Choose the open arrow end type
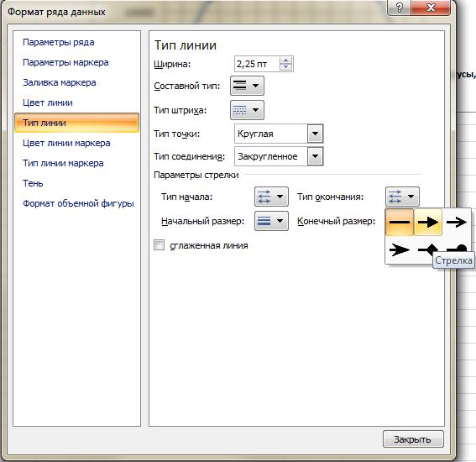476x462 pixels. click(x=456, y=222)
